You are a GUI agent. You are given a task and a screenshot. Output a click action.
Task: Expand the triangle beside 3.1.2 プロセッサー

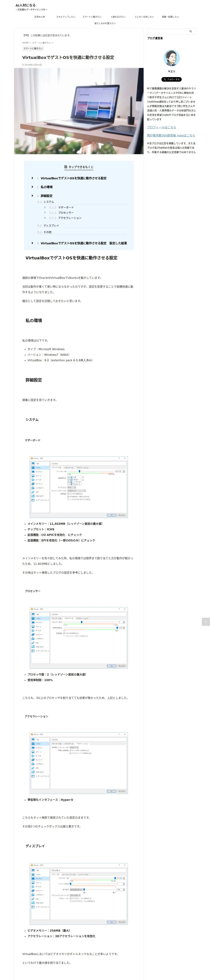click(45, 213)
